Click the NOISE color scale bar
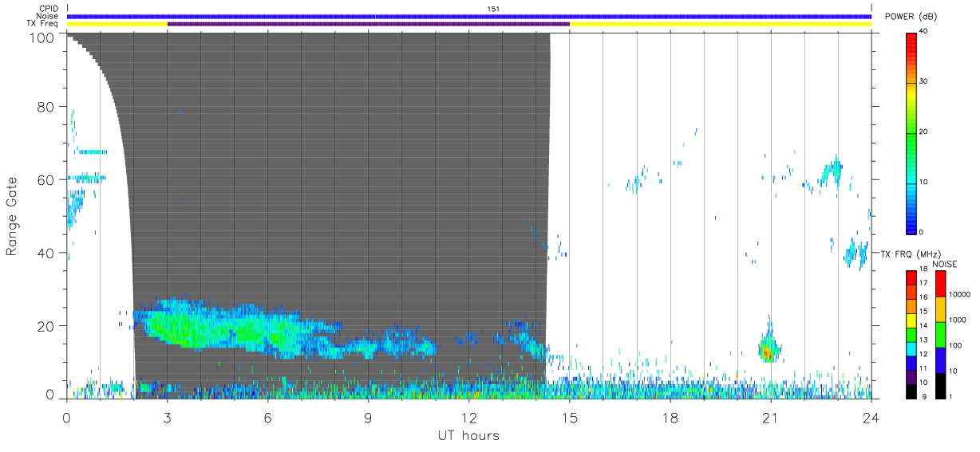The height and width of the screenshot is (452, 980). coord(940,334)
